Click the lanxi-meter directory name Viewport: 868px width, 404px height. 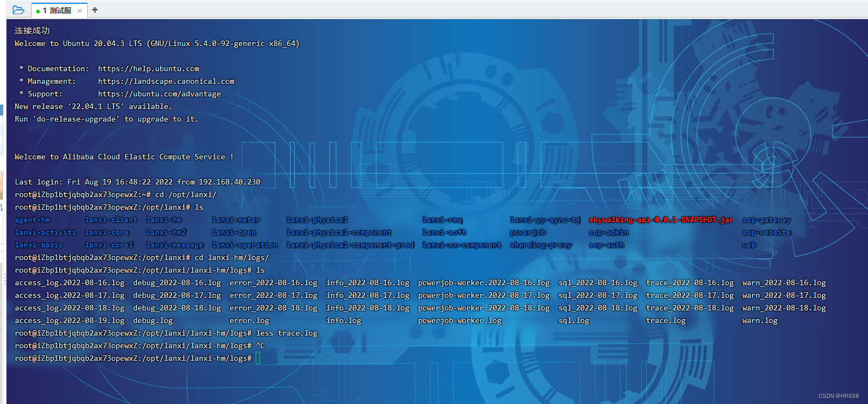pos(236,220)
